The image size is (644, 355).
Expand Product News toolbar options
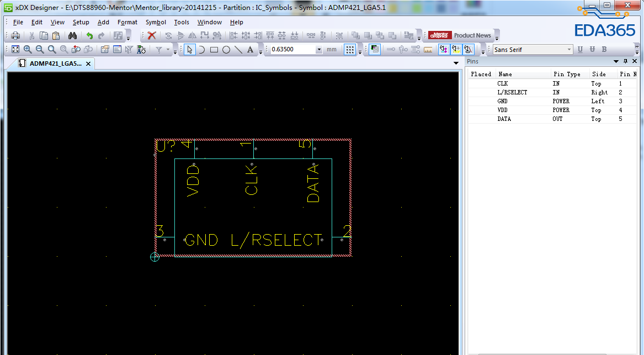[x=497, y=38]
